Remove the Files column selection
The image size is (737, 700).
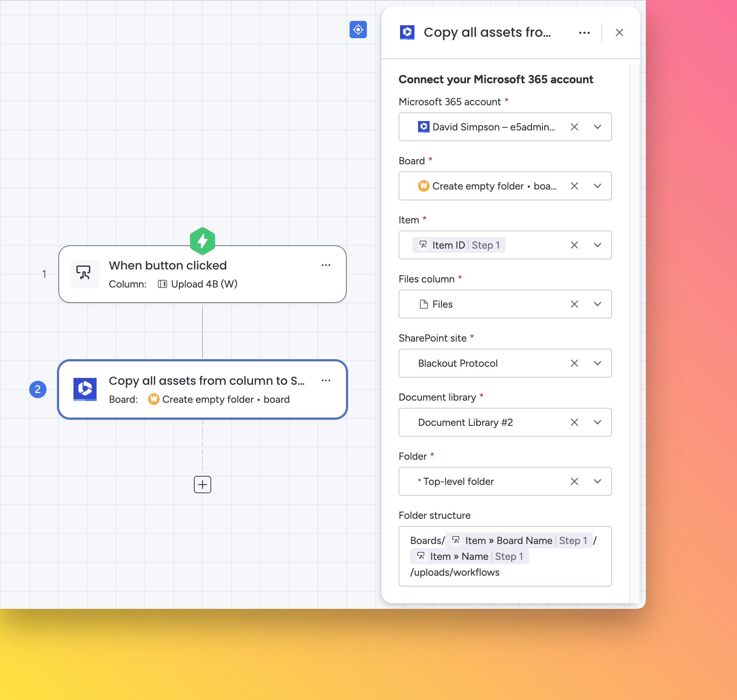coord(574,304)
